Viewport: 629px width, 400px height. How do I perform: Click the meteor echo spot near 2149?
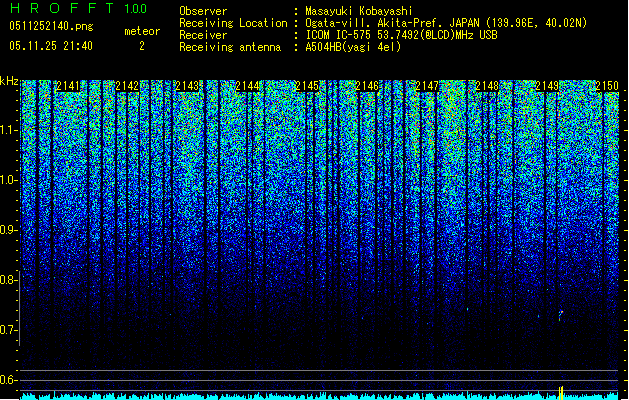tap(561, 315)
